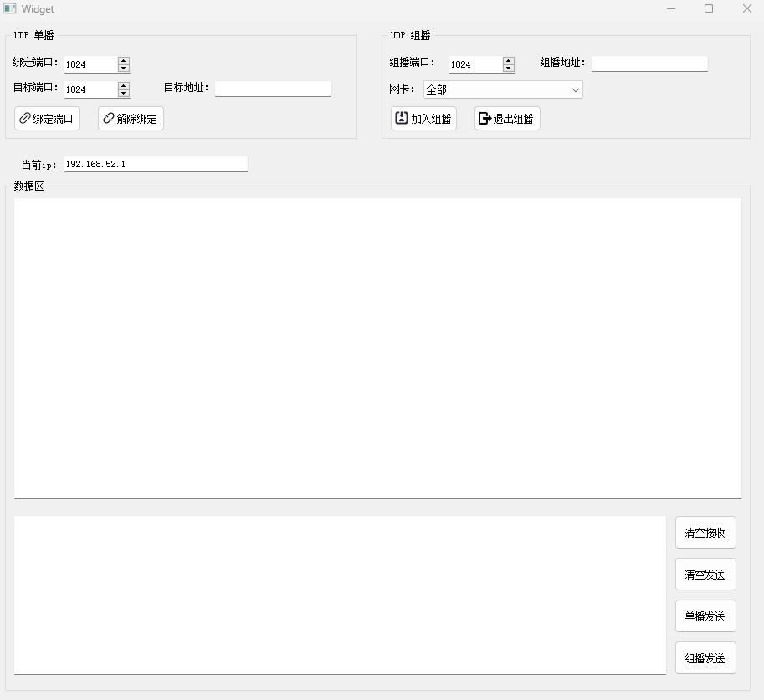Decrease the 目标端口 spinbox value
Image resolution: width=764 pixels, height=700 pixels.
pos(124,94)
